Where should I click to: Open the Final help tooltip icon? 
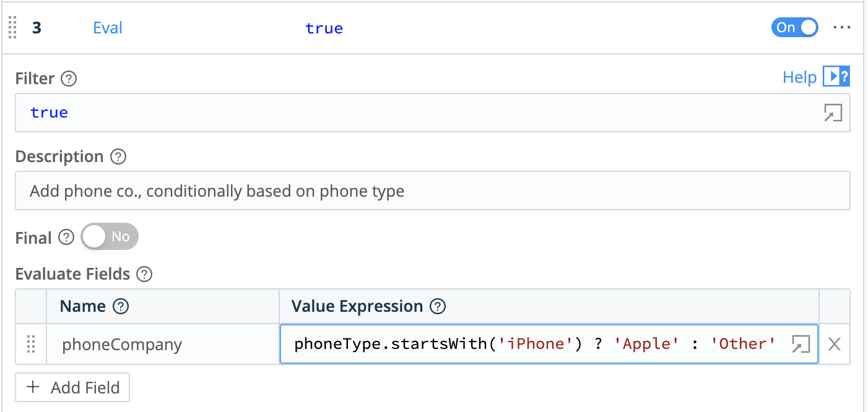[x=66, y=238]
